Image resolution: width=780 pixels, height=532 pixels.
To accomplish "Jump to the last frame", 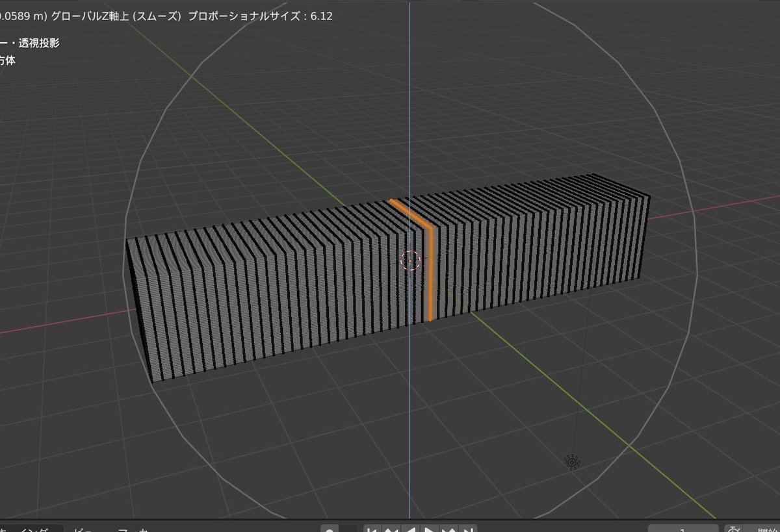I will (468, 529).
